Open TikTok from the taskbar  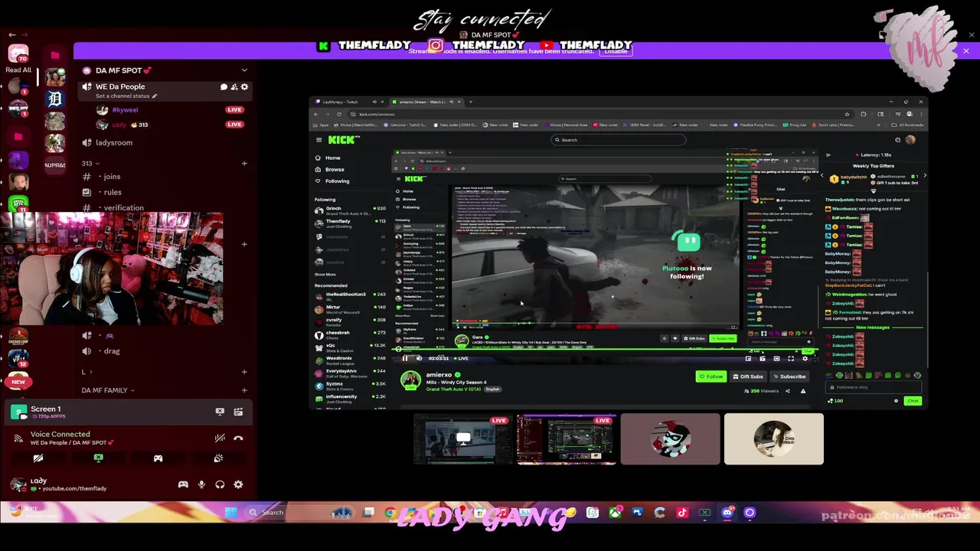[682, 513]
